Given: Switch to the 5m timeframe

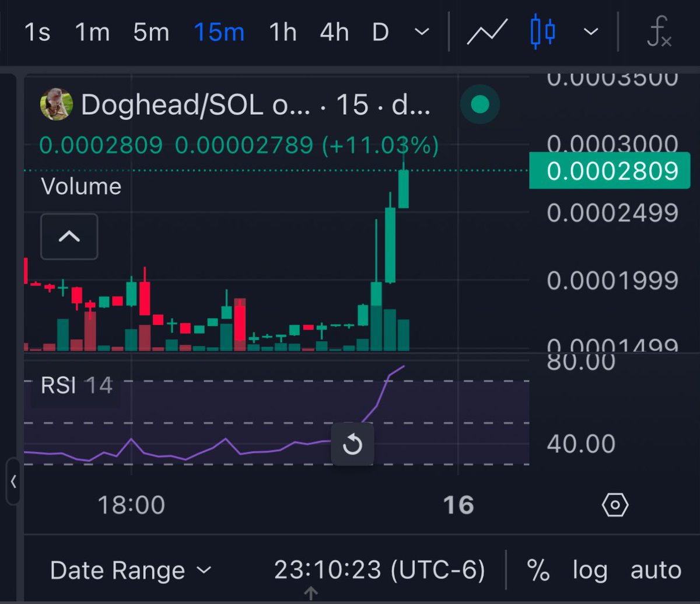Looking at the screenshot, I should coord(151,32).
